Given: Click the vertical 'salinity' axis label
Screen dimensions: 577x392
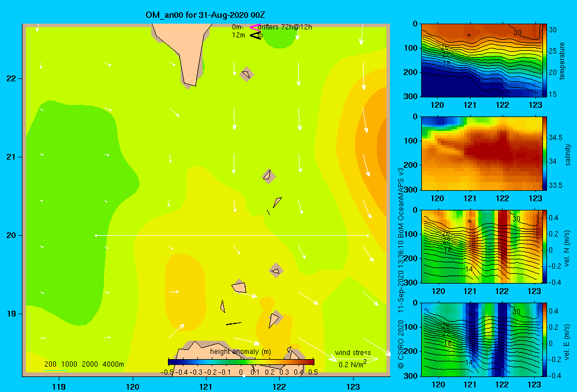Looking at the screenshot, I should (x=567, y=154).
